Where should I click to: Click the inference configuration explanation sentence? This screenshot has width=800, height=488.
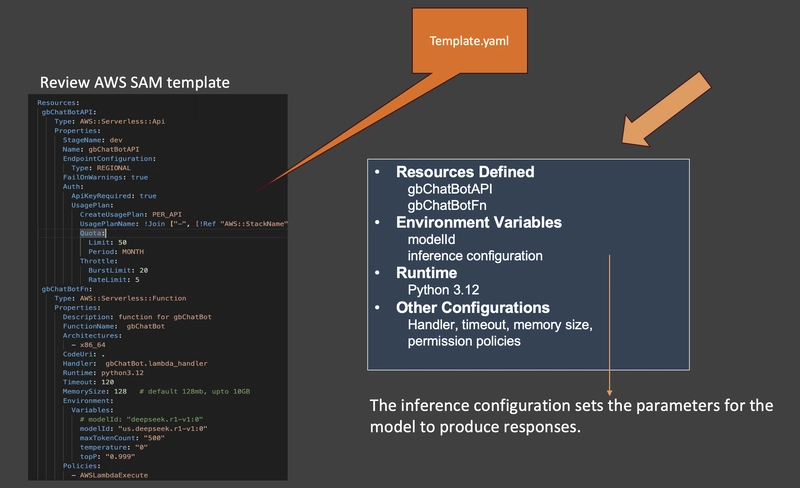tap(571, 416)
